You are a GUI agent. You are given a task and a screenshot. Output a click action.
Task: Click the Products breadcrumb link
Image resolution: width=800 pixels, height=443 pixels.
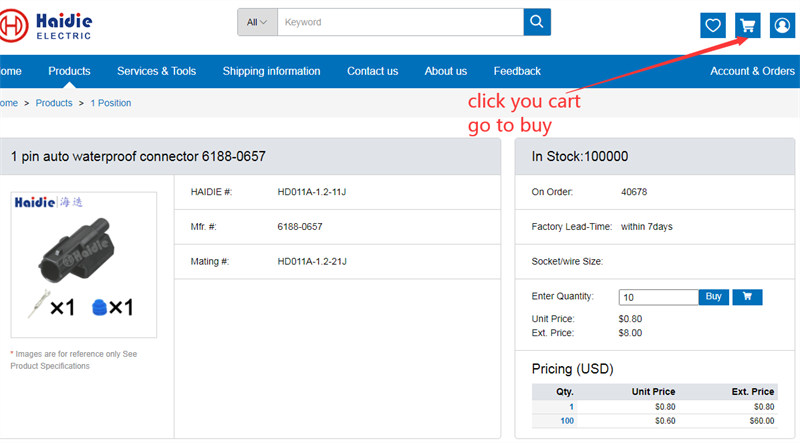(x=54, y=103)
